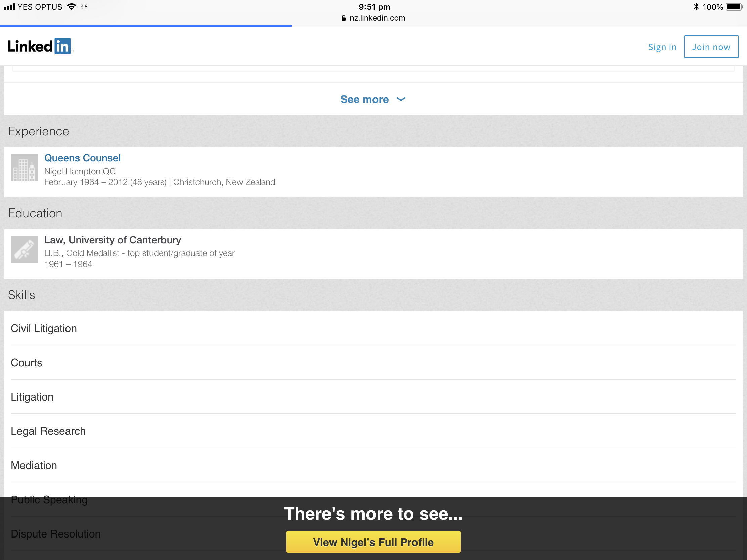Click Law, University of Canterbury entry

[x=113, y=240]
